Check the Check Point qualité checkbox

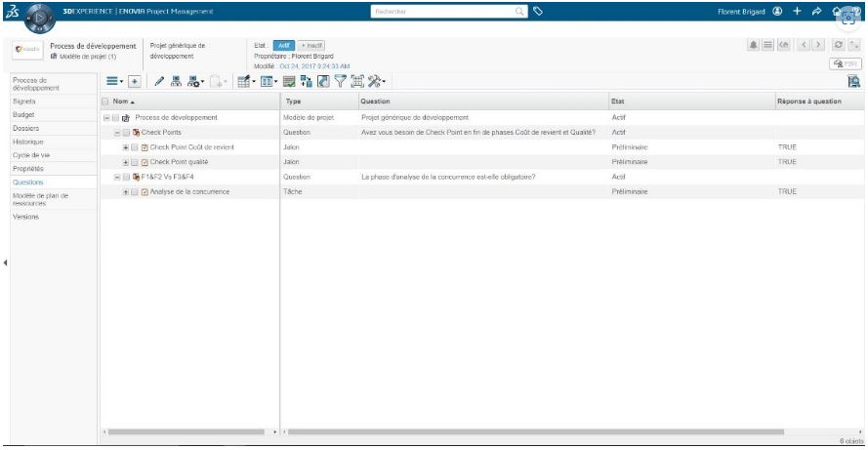tap(135, 163)
